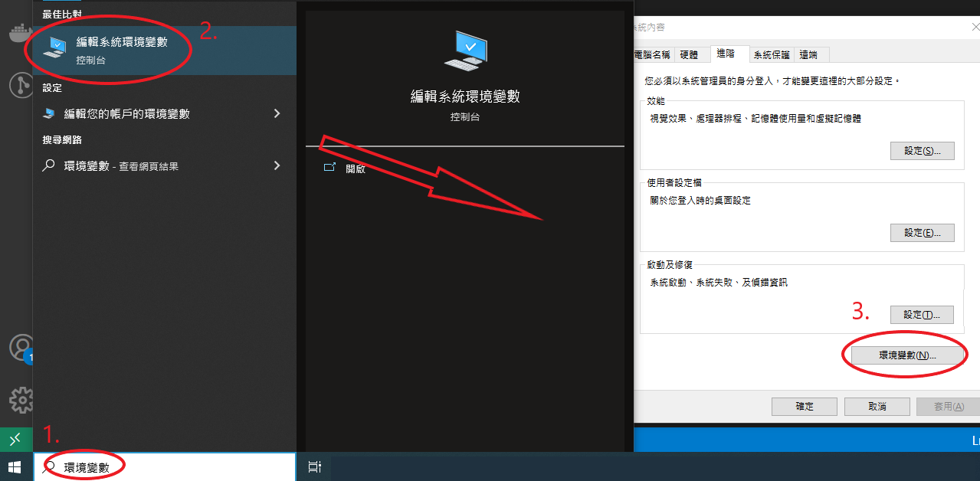Expand 編輯您的帳戶的環境變數 with its chevron

click(278, 113)
